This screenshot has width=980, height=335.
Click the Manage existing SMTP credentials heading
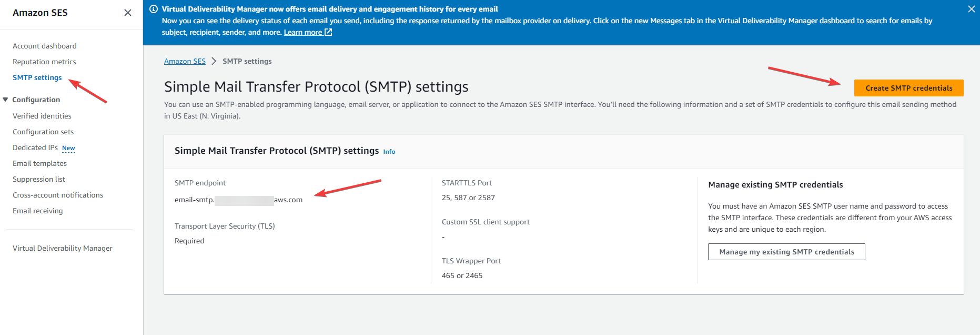pos(775,185)
